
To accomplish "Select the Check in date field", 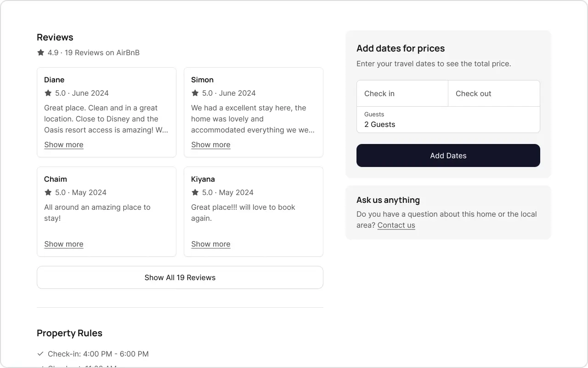I will pyautogui.click(x=402, y=93).
